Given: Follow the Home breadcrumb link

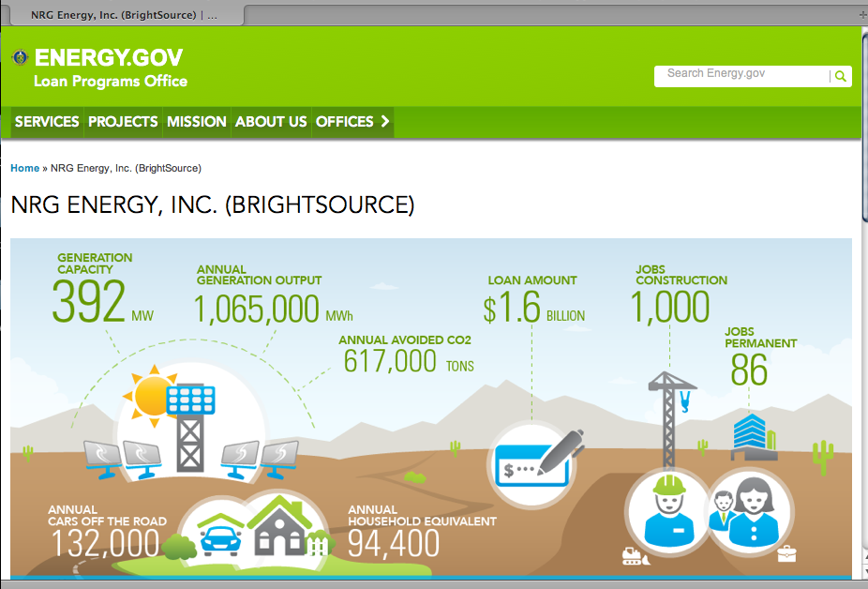Looking at the screenshot, I should tap(25, 168).
